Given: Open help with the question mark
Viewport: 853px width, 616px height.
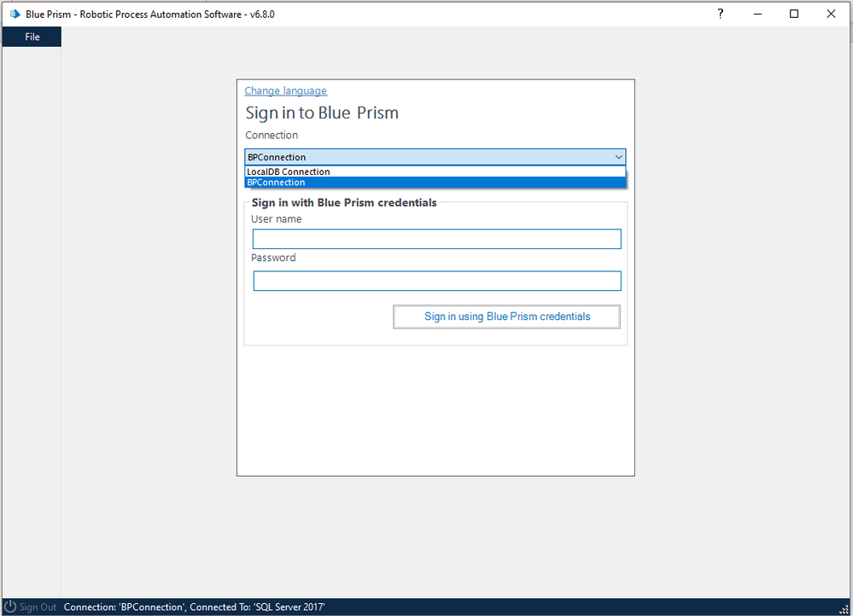Looking at the screenshot, I should click(x=721, y=14).
